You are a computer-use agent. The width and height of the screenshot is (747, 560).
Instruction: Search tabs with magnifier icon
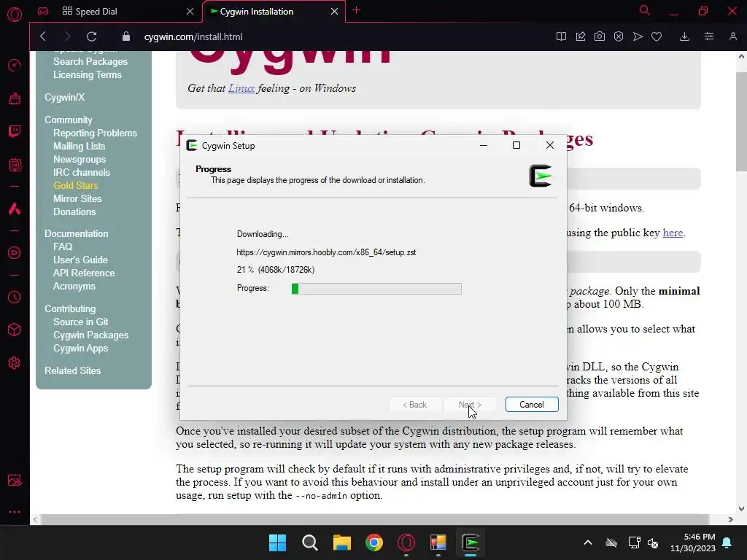click(645, 10)
